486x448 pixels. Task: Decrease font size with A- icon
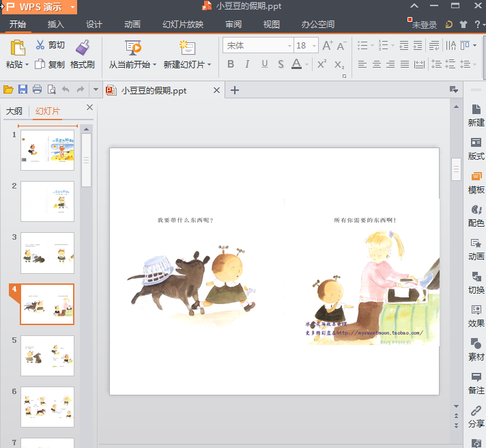point(341,46)
